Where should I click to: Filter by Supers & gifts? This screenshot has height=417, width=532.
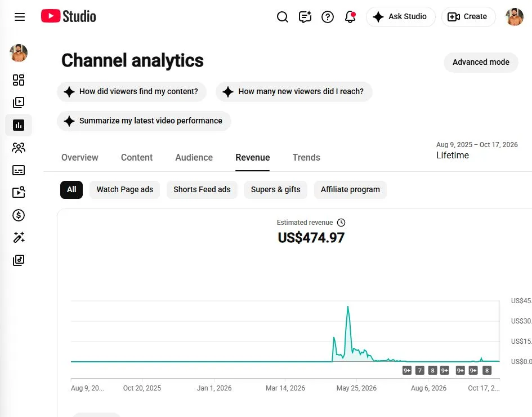(275, 190)
